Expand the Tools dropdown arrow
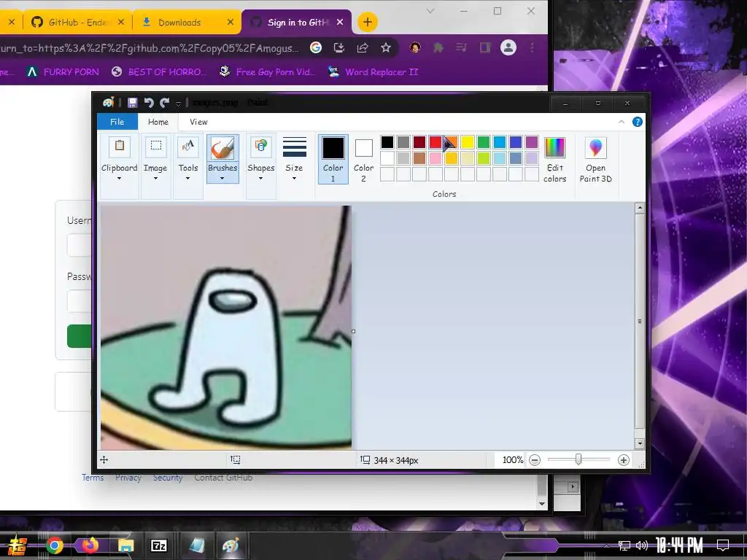The image size is (747, 560). pos(187,178)
